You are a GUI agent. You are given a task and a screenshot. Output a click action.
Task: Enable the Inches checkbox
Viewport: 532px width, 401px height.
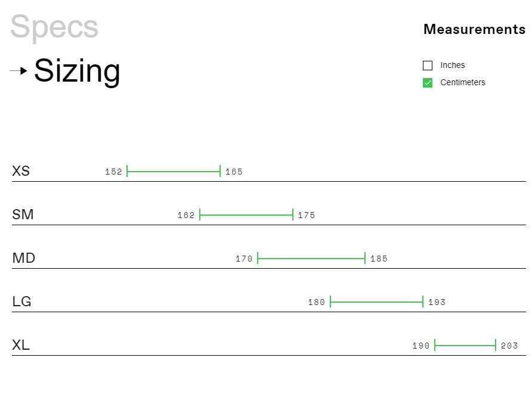pos(428,65)
